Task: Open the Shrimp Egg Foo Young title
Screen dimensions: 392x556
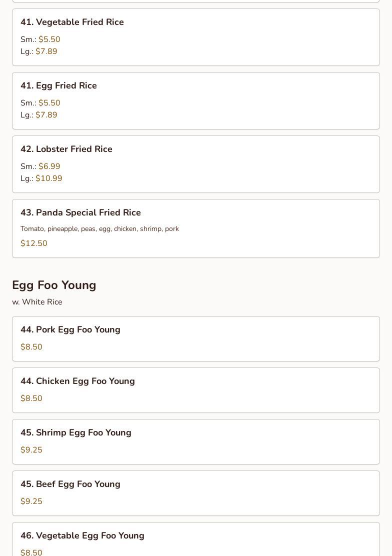Action: [75, 432]
